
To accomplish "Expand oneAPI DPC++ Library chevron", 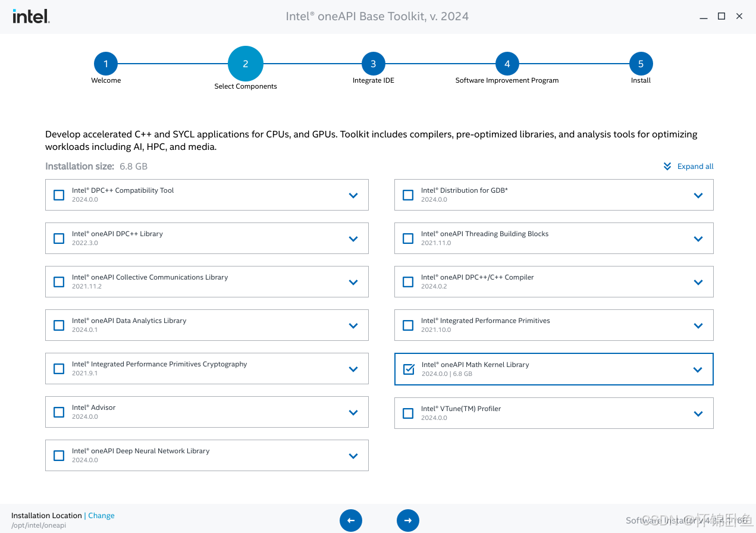I will 353,239.
